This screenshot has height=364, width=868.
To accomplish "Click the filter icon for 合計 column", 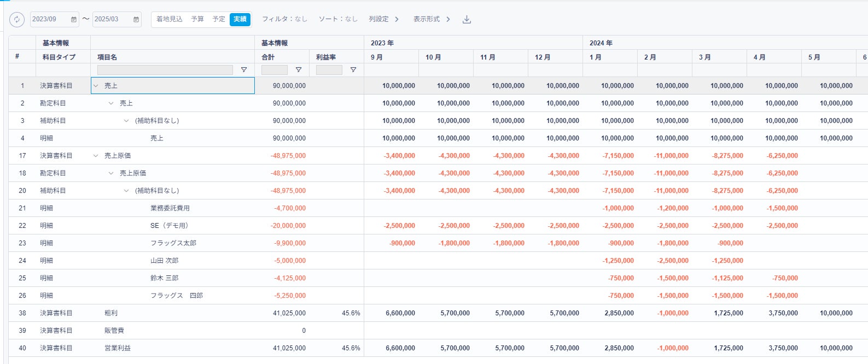I will pyautogui.click(x=299, y=70).
